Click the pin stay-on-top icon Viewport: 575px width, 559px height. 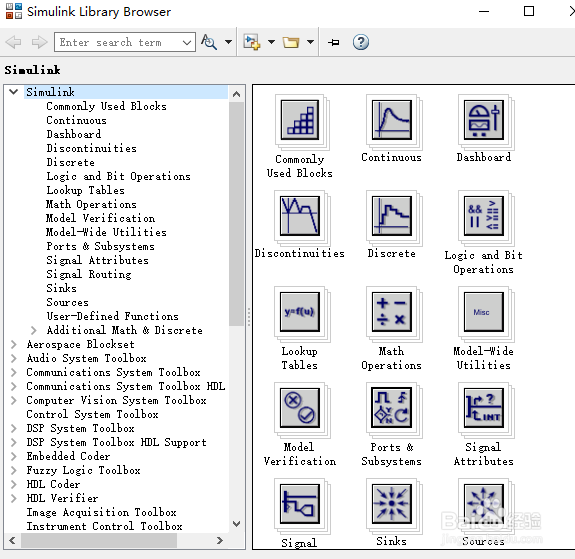point(333,43)
